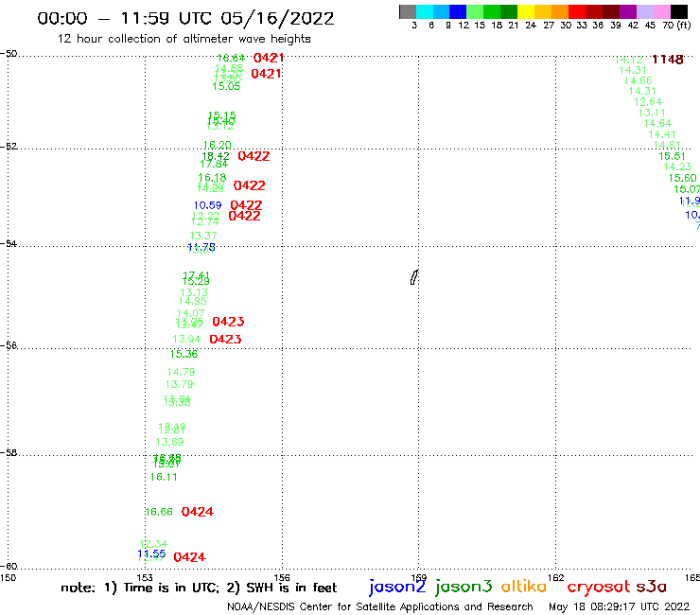700x615 pixels.
Task: Select the purple legend color block
Action: pyautogui.click(x=628, y=11)
